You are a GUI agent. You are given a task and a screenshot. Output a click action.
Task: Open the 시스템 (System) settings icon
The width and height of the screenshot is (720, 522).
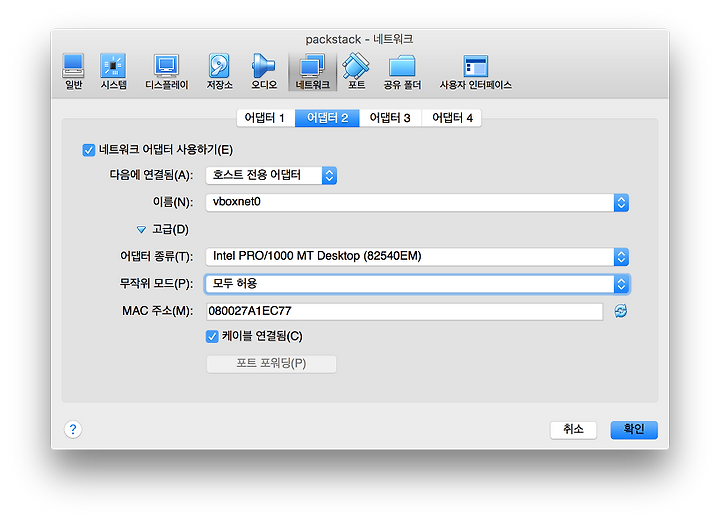click(x=113, y=72)
